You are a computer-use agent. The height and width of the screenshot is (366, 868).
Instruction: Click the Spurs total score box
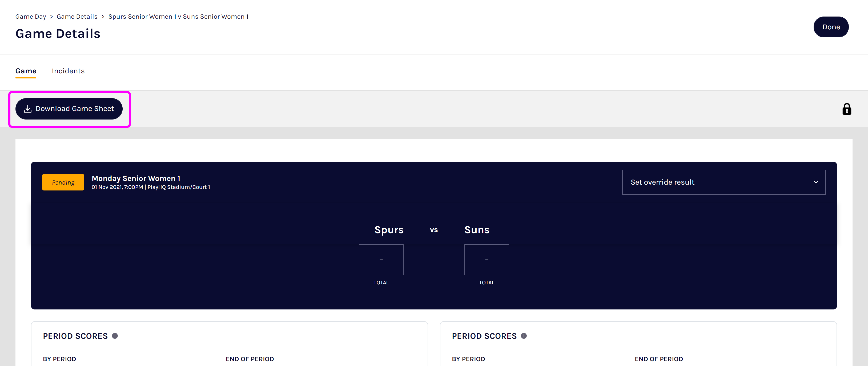(381, 260)
